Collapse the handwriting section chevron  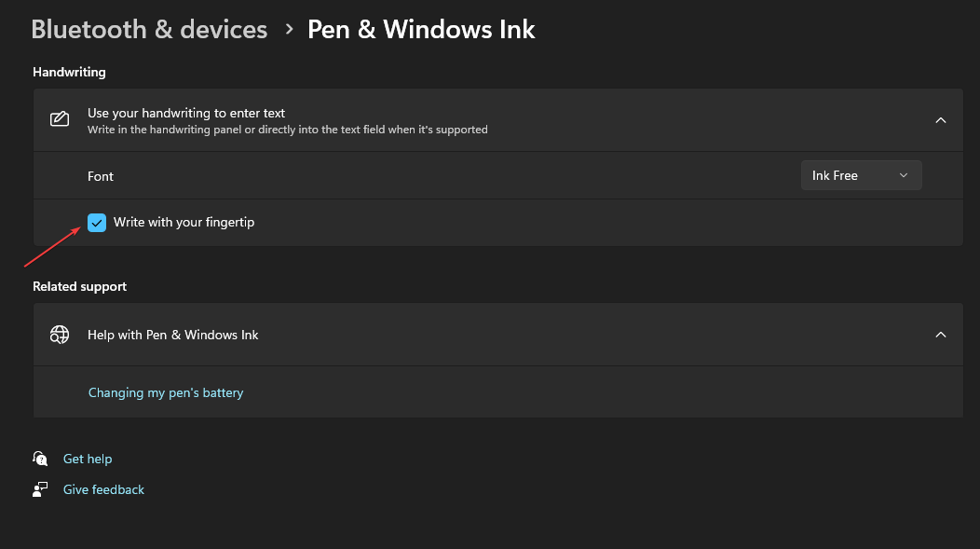tap(940, 119)
